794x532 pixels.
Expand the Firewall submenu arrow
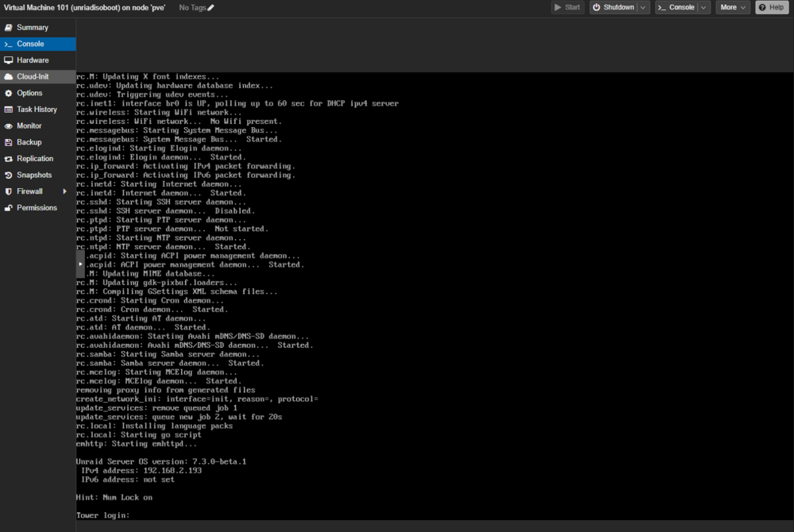coord(65,191)
